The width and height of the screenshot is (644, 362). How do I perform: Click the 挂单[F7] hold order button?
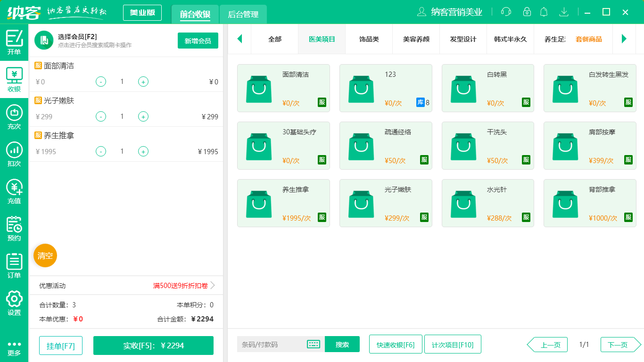(x=60, y=346)
